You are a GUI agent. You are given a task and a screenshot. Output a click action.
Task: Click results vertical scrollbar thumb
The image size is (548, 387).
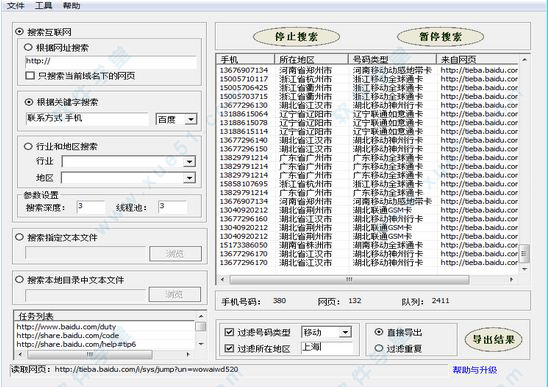pos(525,253)
